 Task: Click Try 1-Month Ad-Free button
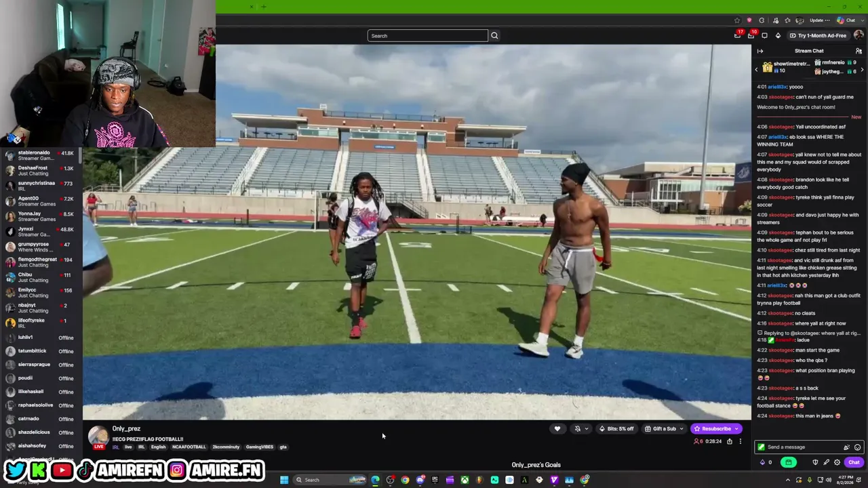coord(817,35)
